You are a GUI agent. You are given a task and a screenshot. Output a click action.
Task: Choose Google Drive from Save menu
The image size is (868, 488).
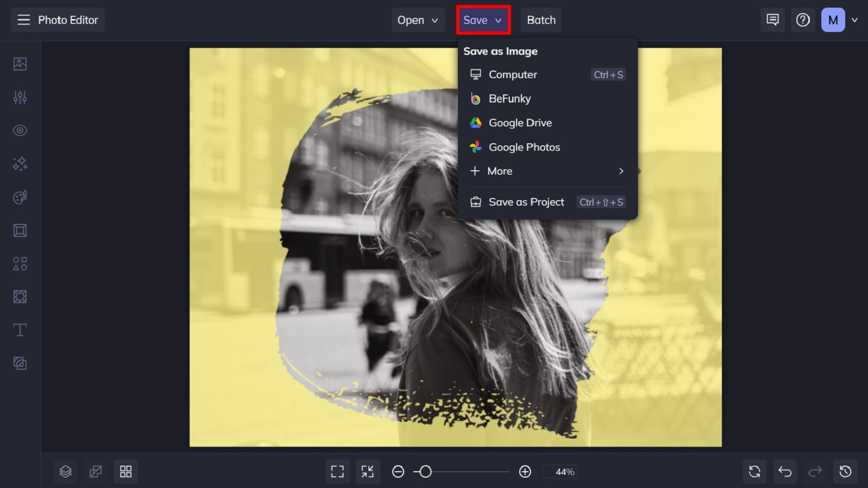520,123
